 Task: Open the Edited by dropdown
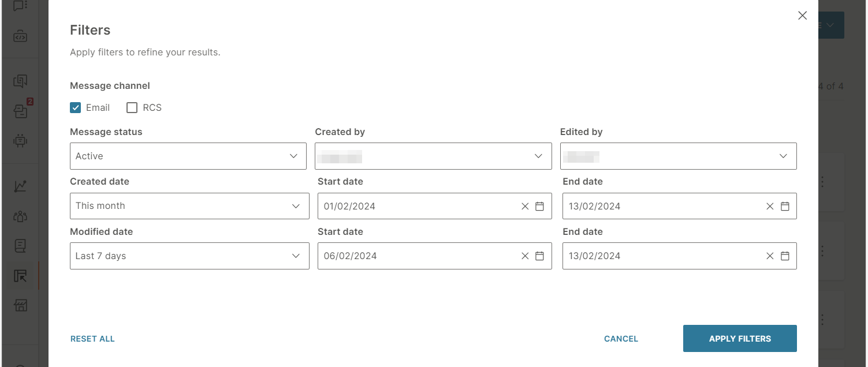pyautogui.click(x=678, y=156)
